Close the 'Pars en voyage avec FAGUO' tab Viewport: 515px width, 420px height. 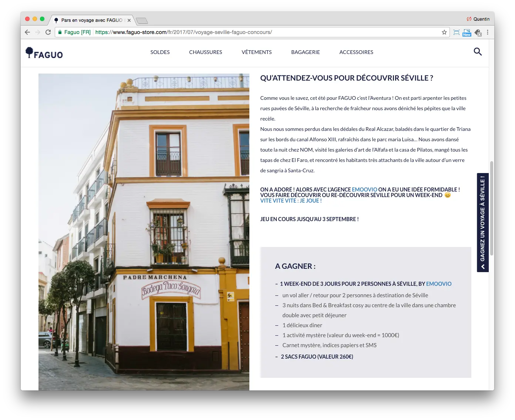129,20
